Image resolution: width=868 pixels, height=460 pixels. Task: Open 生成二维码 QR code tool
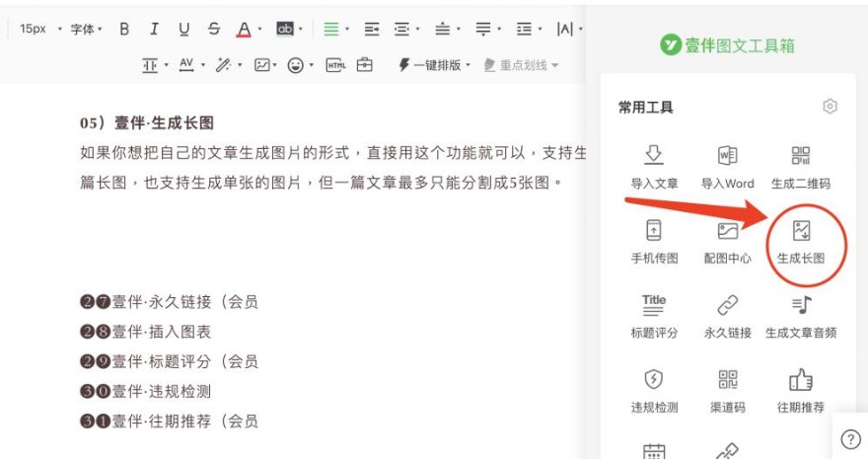pyautogui.click(x=801, y=168)
